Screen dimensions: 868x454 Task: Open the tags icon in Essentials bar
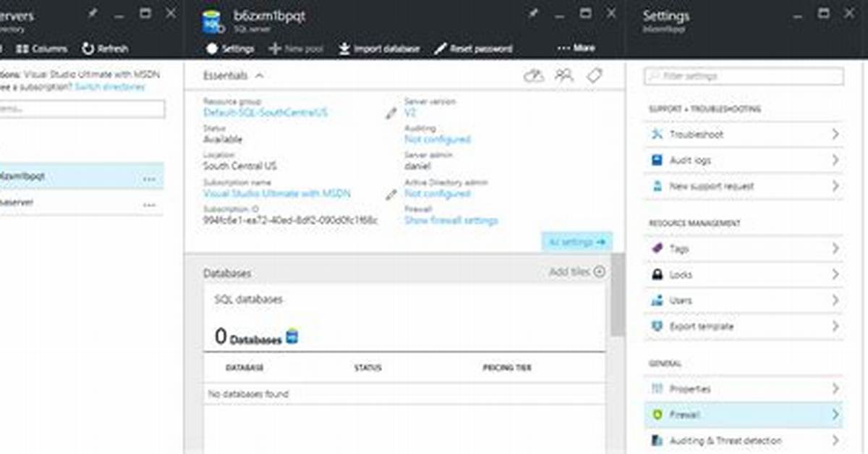595,75
